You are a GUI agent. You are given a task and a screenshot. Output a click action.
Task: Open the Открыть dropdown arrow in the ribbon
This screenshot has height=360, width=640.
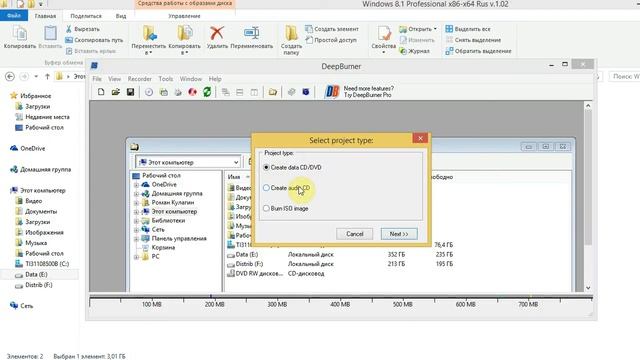(435, 29)
